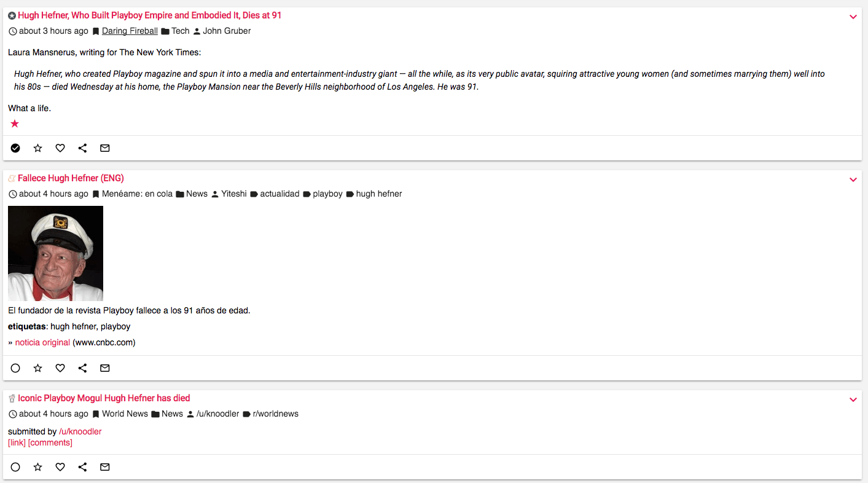This screenshot has width=868, height=483.
Task: Collapse the Fallece Hugh Hefner entry chevron
Action: (x=853, y=180)
